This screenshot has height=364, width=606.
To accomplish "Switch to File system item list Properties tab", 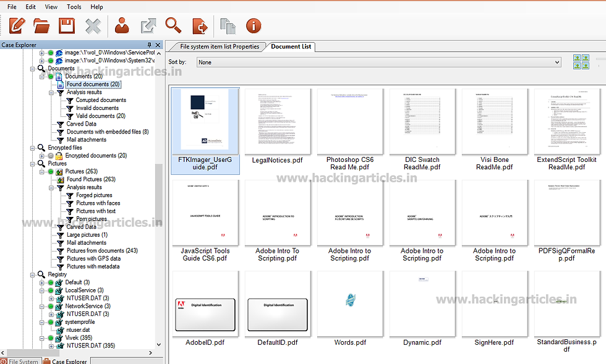I will pyautogui.click(x=220, y=46).
